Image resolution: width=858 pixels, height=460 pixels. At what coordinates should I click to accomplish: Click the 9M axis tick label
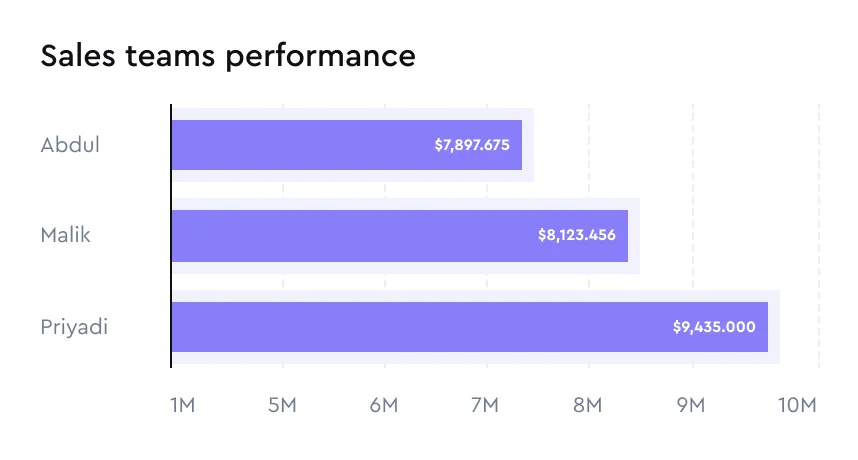(x=691, y=405)
